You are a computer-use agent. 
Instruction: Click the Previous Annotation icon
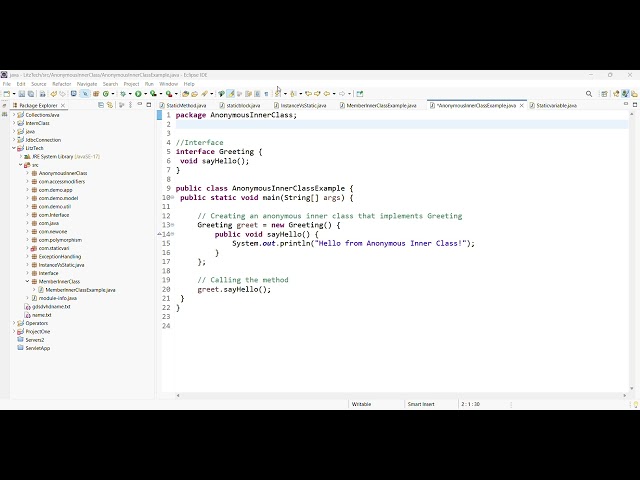point(293,94)
